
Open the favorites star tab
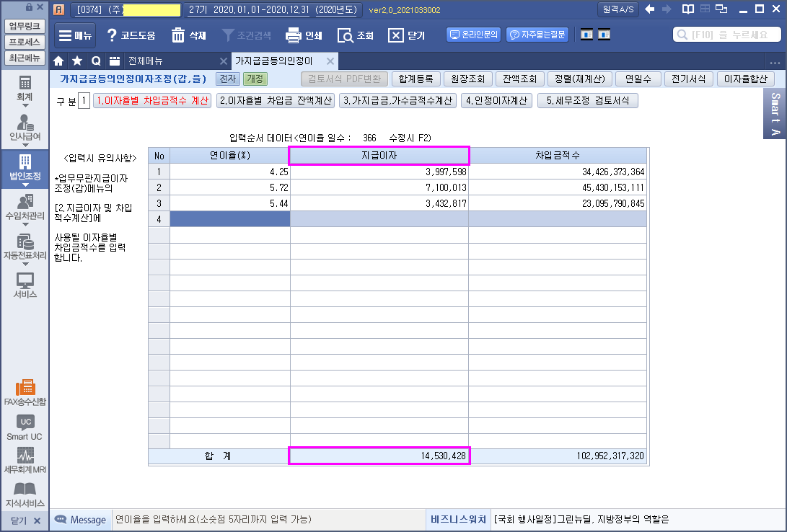pyautogui.click(x=77, y=61)
